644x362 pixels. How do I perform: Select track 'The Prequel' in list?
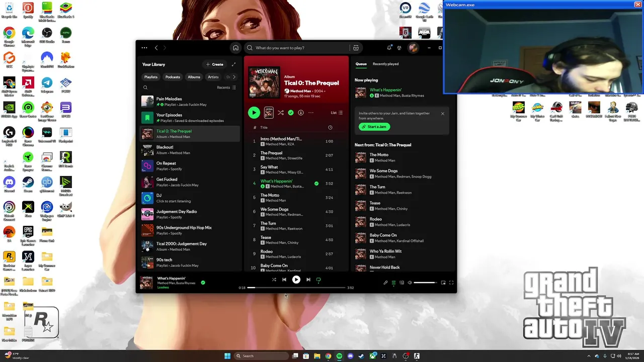(296, 155)
